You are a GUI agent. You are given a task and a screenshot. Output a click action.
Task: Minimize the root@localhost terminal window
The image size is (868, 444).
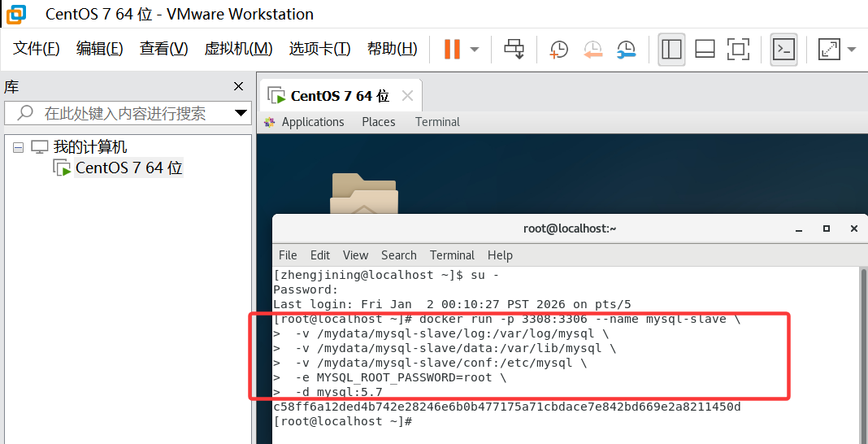click(799, 229)
